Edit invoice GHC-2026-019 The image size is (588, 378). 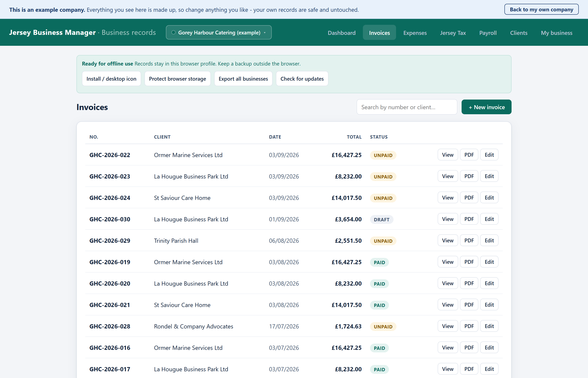point(489,262)
